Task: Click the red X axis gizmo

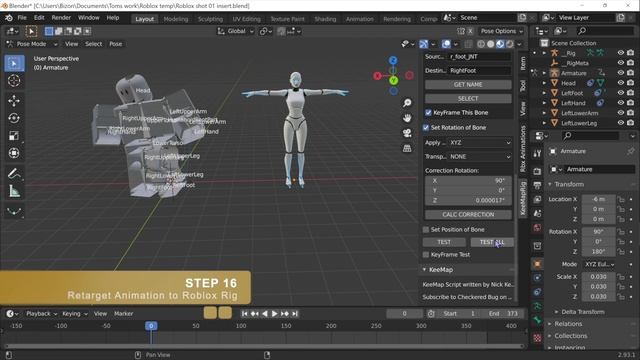Action: pos(378,76)
